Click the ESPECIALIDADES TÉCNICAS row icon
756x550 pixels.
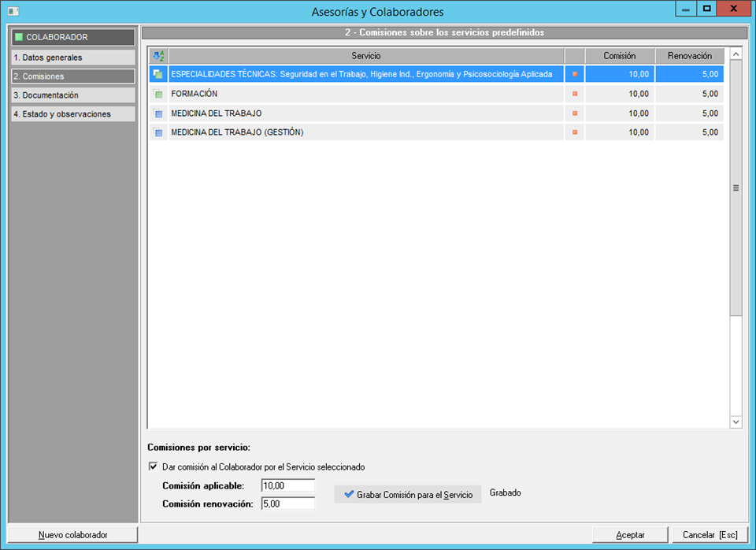coord(158,74)
